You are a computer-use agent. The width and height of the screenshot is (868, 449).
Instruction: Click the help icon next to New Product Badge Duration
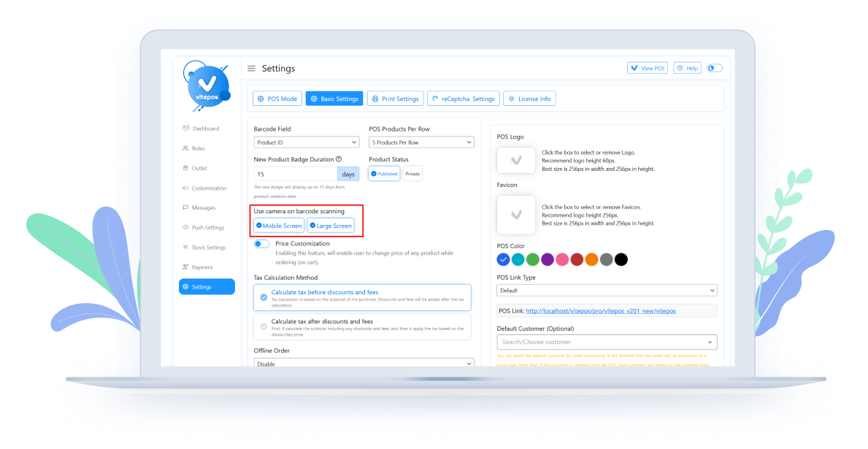(x=339, y=159)
